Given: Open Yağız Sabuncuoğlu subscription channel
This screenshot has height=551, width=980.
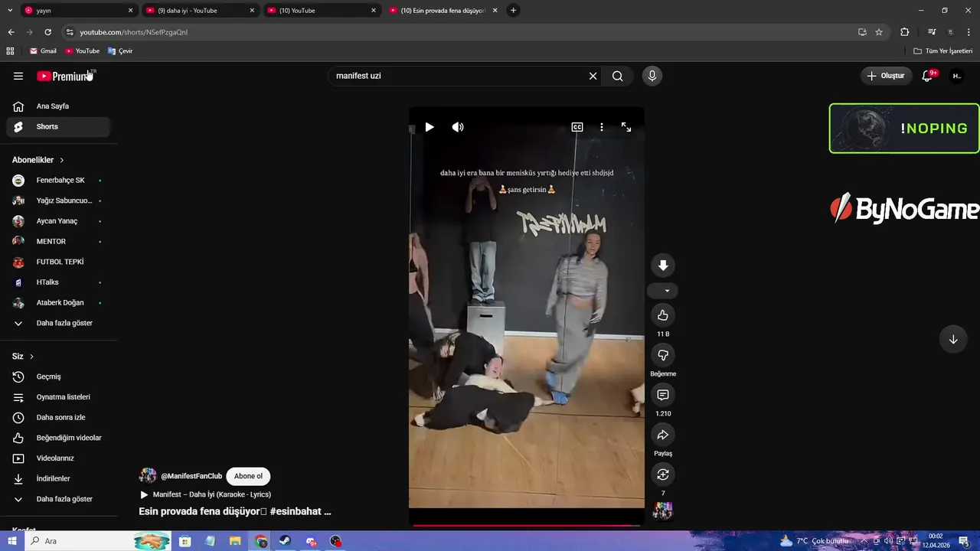Looking at the screenshot, I should pos(59,201).
